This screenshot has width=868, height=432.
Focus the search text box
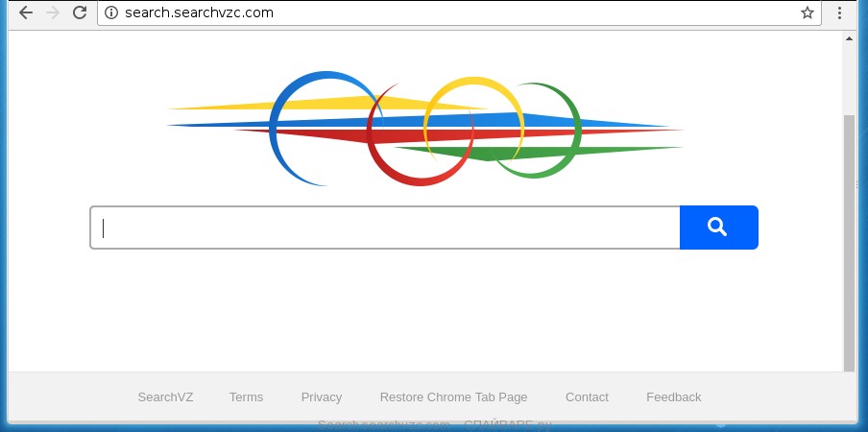tap(384, 228)
